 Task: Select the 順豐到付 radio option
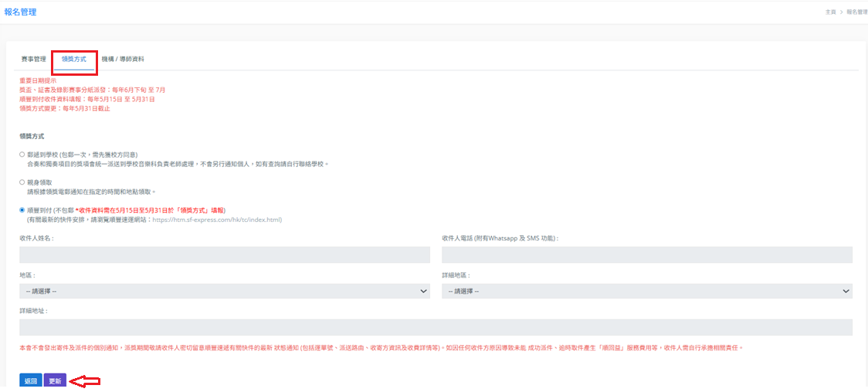point(22,210)
